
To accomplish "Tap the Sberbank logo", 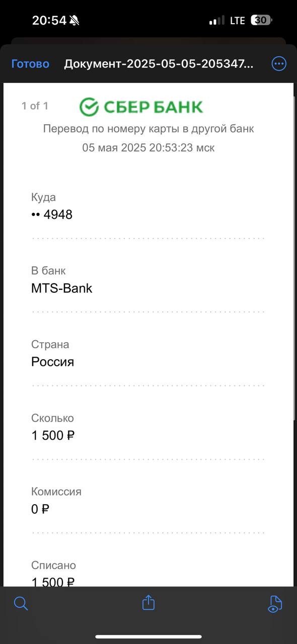I will tap(141, 107).
